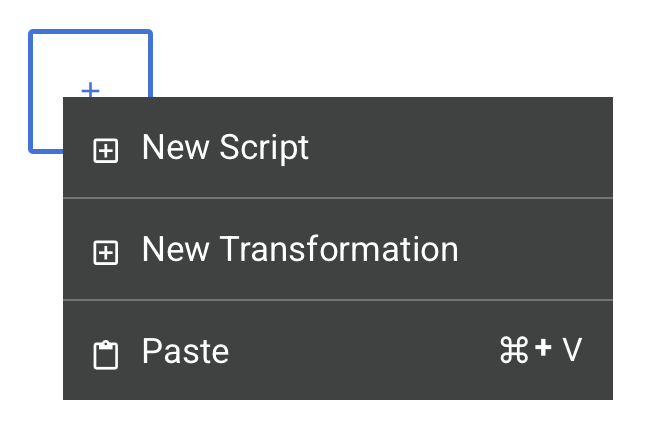Image resolution: width=648 pixels, height=438 pixels.
Task: Click the top-left corner of the blue box
Action: (32, 34)
